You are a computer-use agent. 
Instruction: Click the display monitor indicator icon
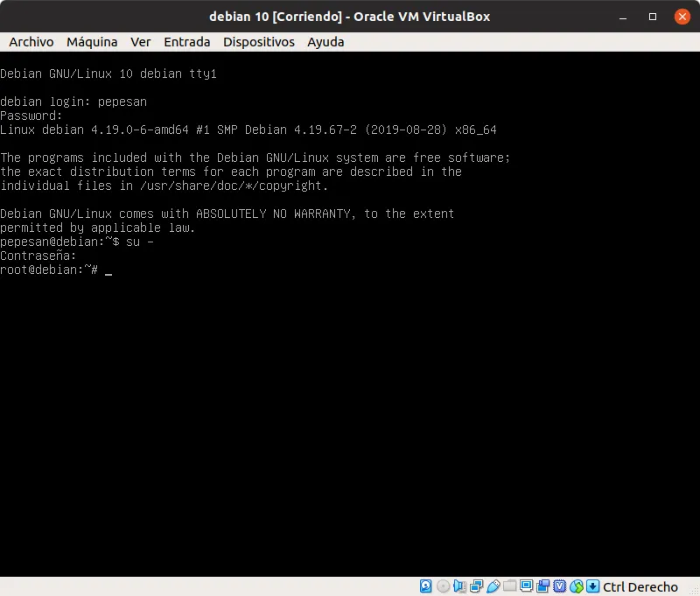[527, 586]
